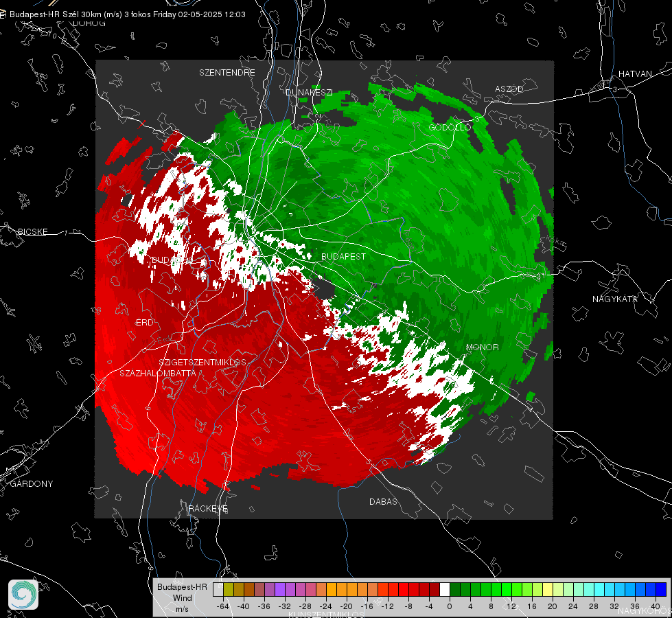Click the SZÁZHALOMBATTA label
The width and height of the screenshot is (672, 618).
coord(158,373)
